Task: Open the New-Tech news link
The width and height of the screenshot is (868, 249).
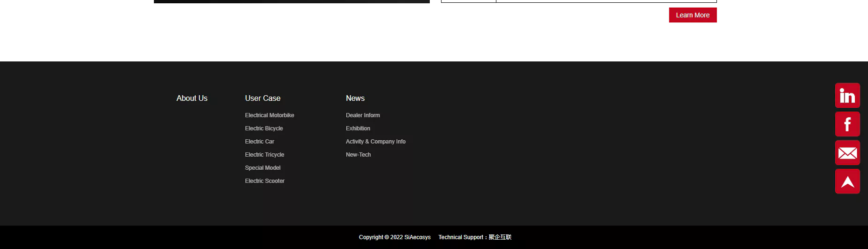Action: tap(358, 155)
